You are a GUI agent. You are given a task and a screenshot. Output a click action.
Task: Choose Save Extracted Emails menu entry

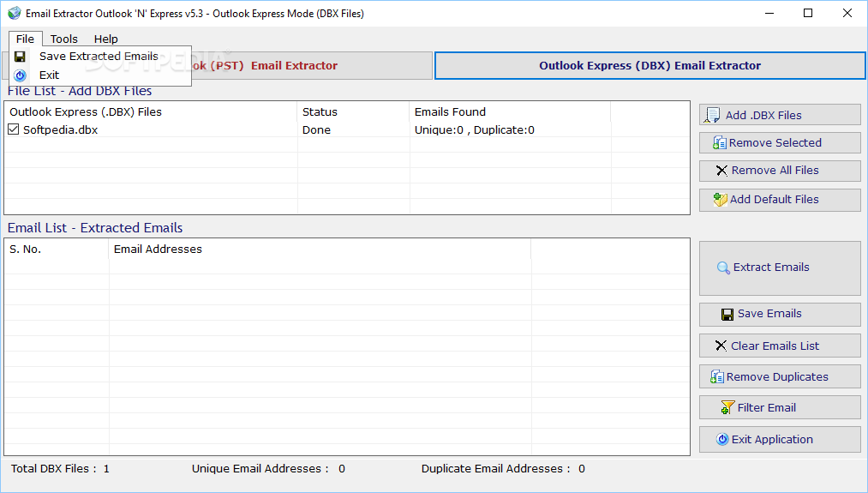coord(100,56)
